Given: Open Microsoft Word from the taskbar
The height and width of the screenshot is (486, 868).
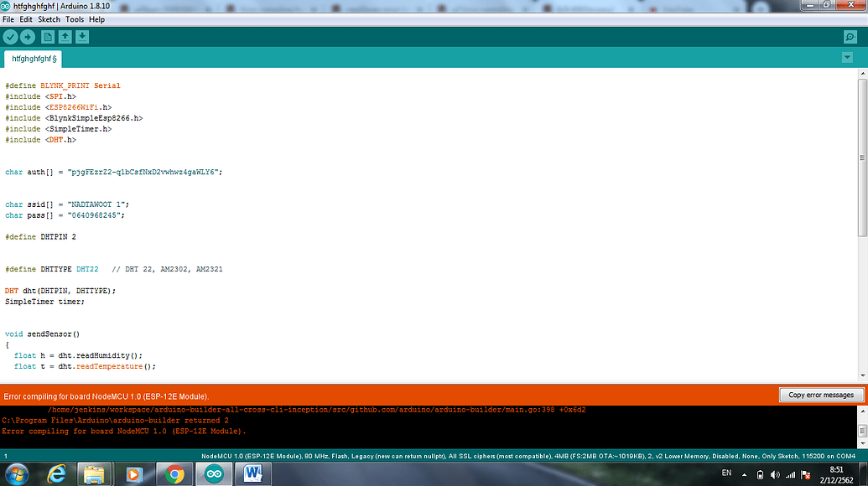Looking at the screenshot, I should 252,473.
